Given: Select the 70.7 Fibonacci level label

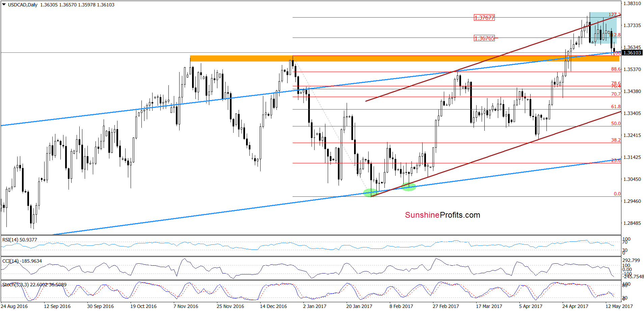Looking at the screenshot, I should (616, 94).
